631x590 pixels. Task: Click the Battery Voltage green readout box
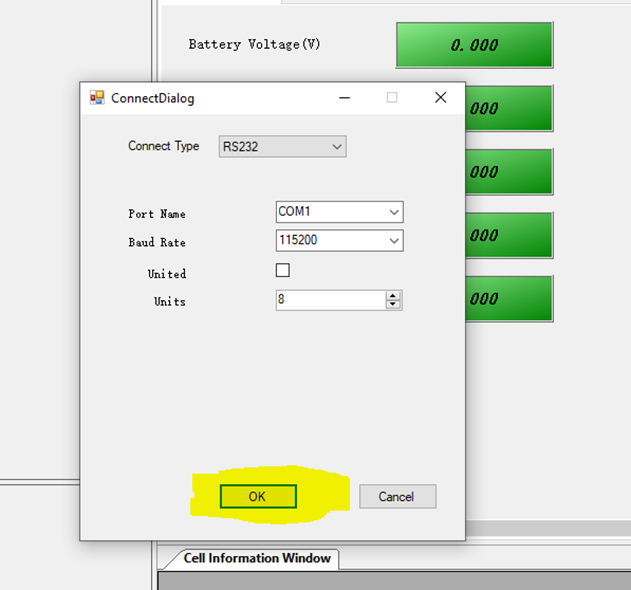474,45
